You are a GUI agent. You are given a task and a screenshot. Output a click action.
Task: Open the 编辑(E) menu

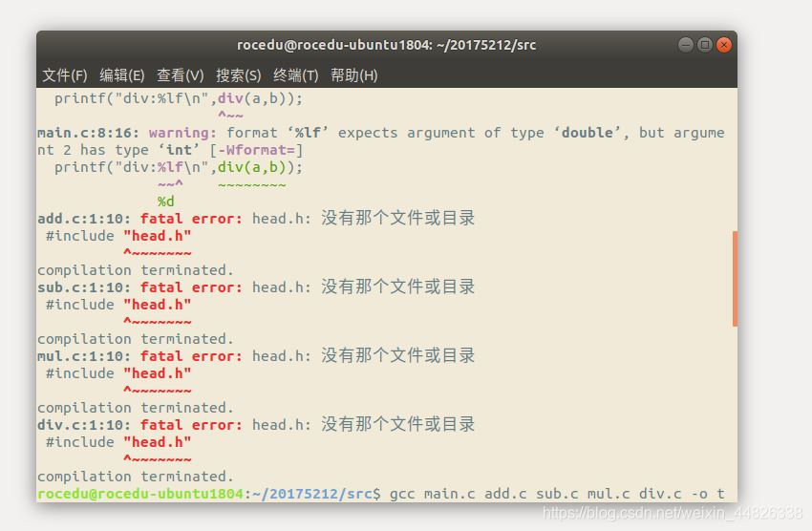(x=122, y=75)
